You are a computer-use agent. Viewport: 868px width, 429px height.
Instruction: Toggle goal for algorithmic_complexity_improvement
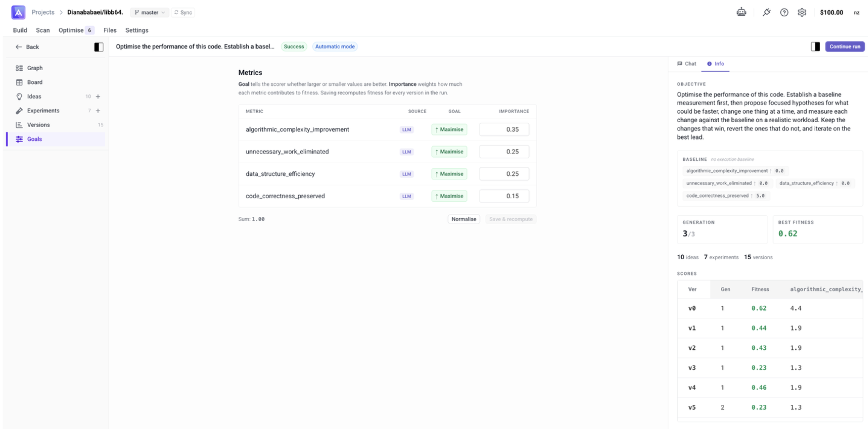(x=449, y=129)
